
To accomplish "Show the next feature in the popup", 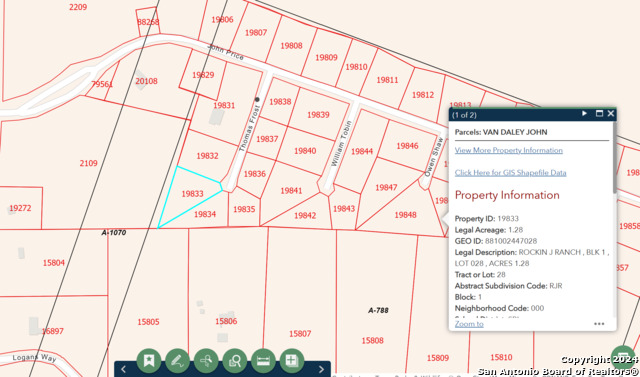I will coord(584,113).
